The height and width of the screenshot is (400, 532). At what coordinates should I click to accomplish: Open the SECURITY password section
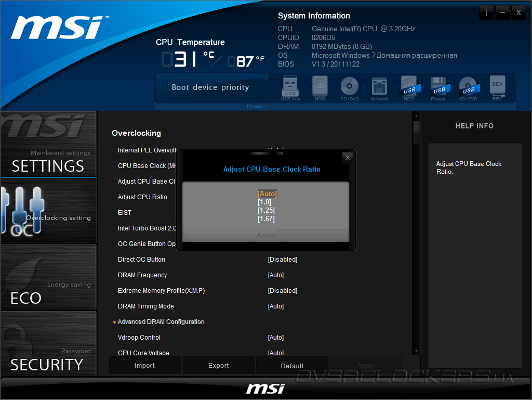tap(48, 343)
